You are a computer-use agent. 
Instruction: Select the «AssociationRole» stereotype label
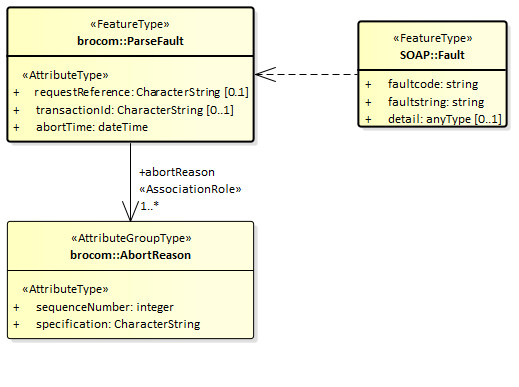(190, 189)
